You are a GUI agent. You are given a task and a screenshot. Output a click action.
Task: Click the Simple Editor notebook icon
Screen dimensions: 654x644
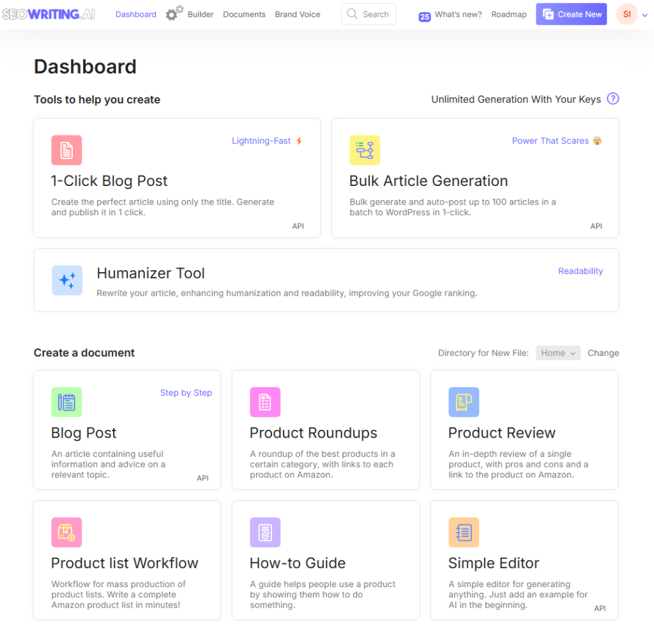coord(464,532)
